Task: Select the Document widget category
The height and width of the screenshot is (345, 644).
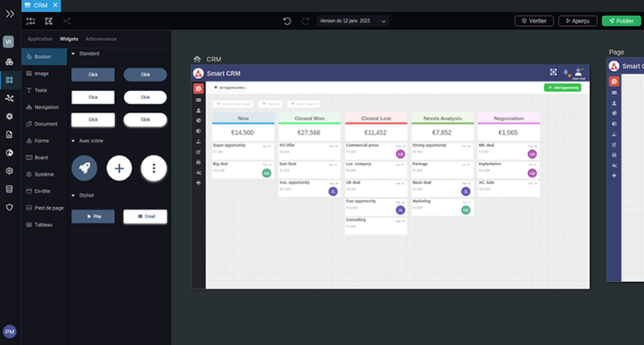Action: pos(44,124)
